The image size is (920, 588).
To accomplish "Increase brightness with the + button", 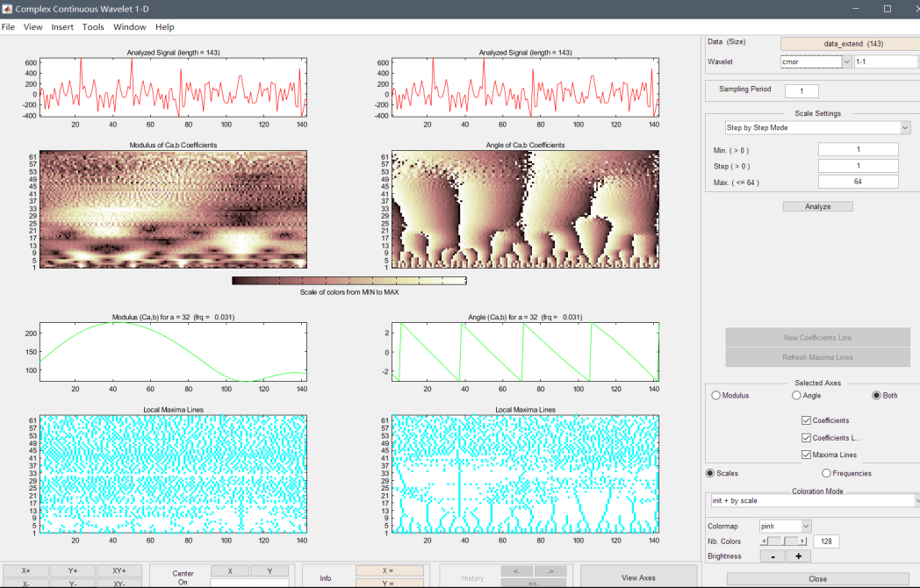I will (x=799, y=556).
